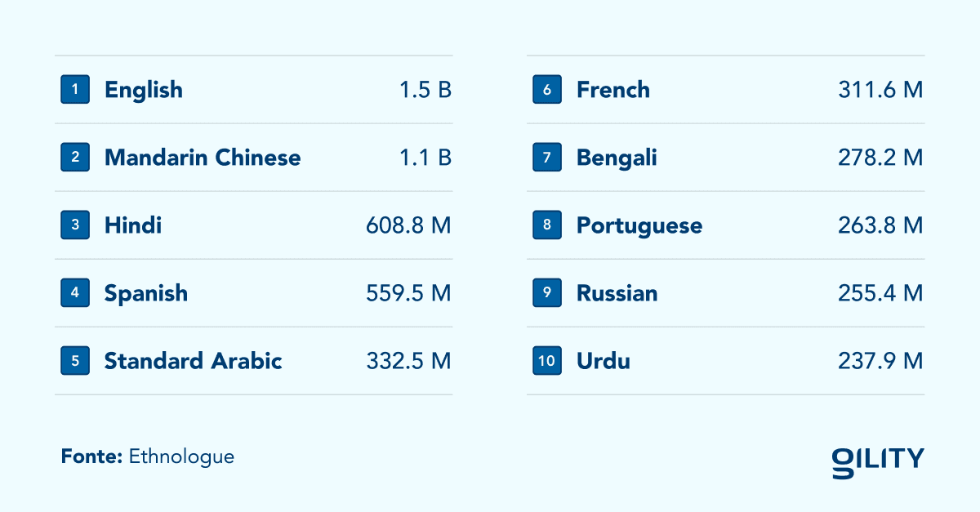
Task: Click the 1.5 B speaker count
Action: point(425,90)
